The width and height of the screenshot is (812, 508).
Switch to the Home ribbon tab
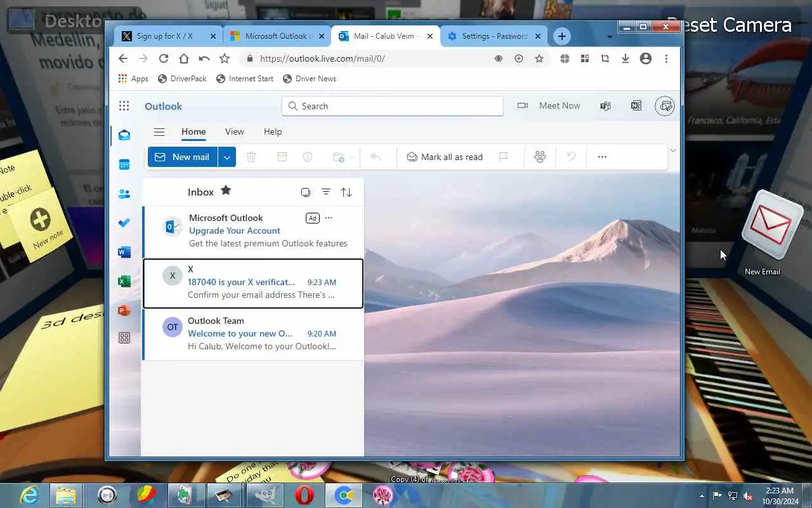coord(193,131)
